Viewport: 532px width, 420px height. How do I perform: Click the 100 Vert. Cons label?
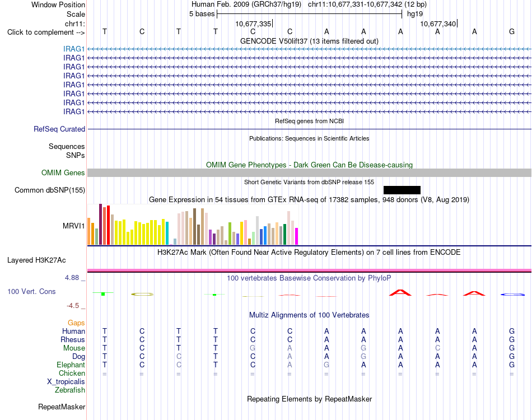pos(31,291)
